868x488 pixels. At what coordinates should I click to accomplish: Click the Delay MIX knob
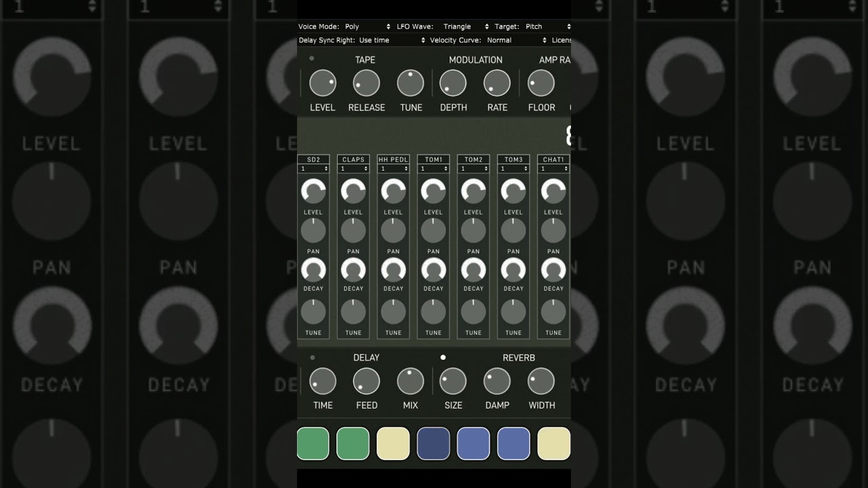[410, 382]
